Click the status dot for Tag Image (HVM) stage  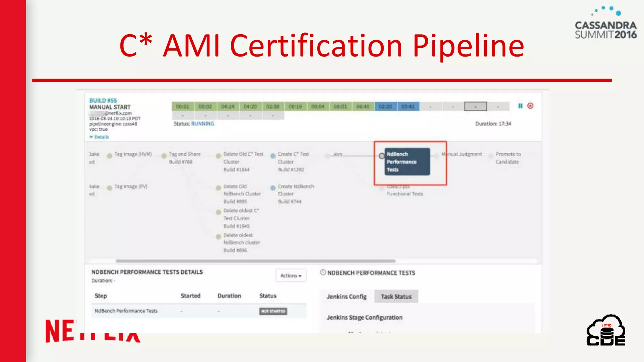[x=109, y=156]
